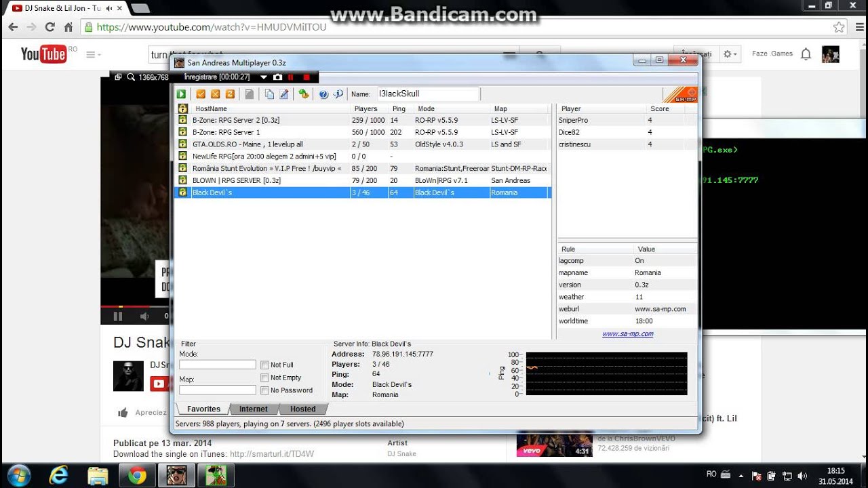Click the Map filter input field
The width and height of the screenshot is (868, 488).
click(x=218, y=390)
